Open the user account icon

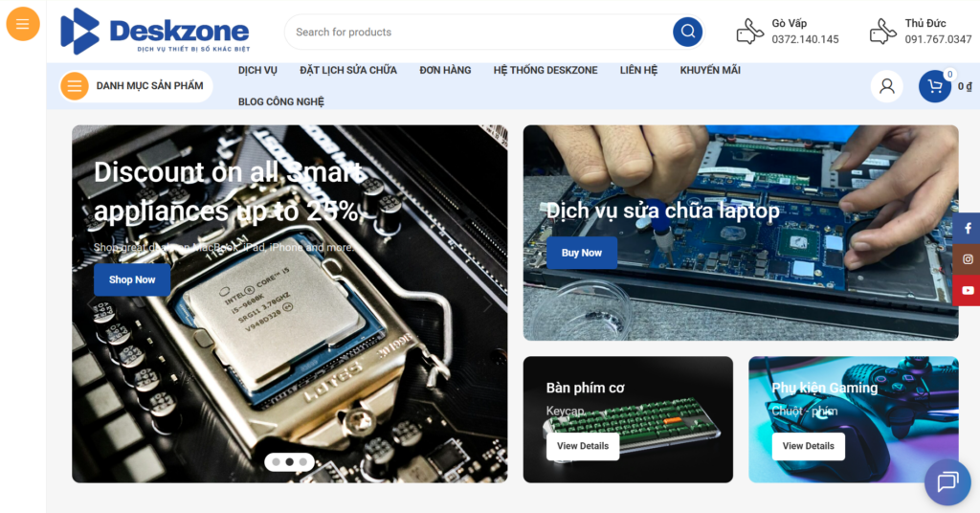tap(886, 86)
